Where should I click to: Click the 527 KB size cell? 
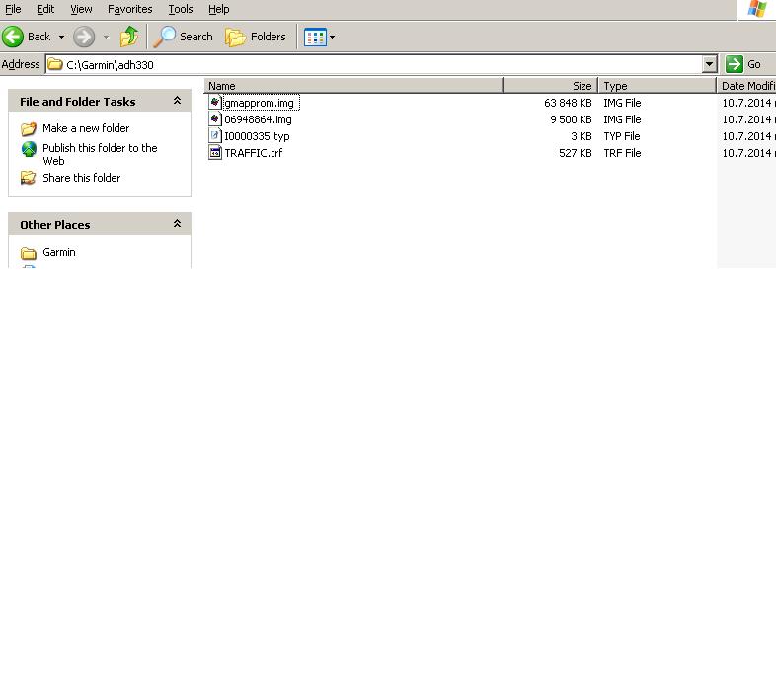pos(575,153)
